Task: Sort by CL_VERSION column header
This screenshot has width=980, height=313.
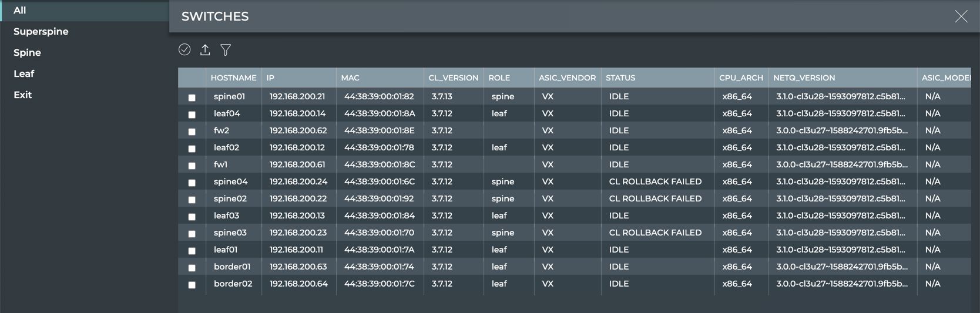Action: pos(453,78)
